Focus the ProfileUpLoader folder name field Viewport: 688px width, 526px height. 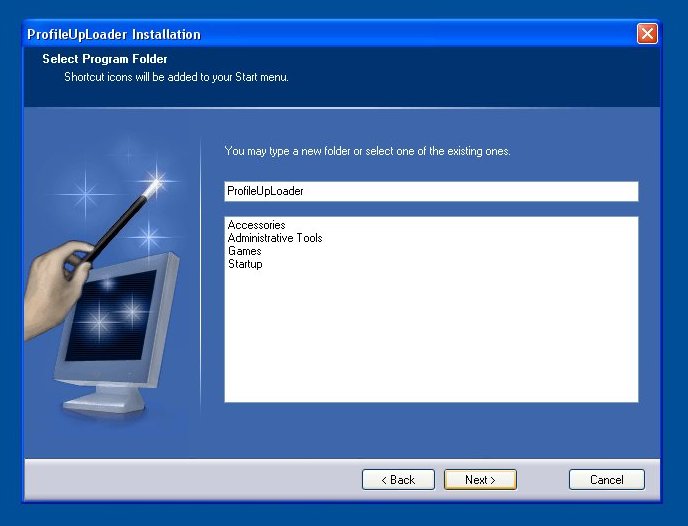point(431,191)
